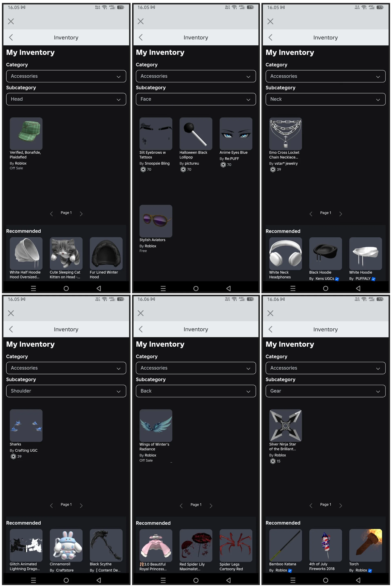Open Verified, Bonafide, Plaidafied hat item
392x588 pixels.
[26, 134]
